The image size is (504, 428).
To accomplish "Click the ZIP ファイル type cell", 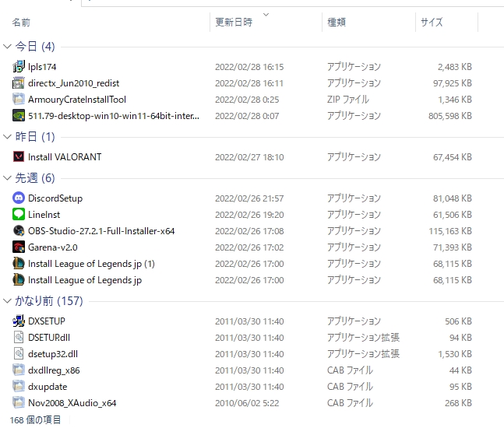I will [348, 100].
